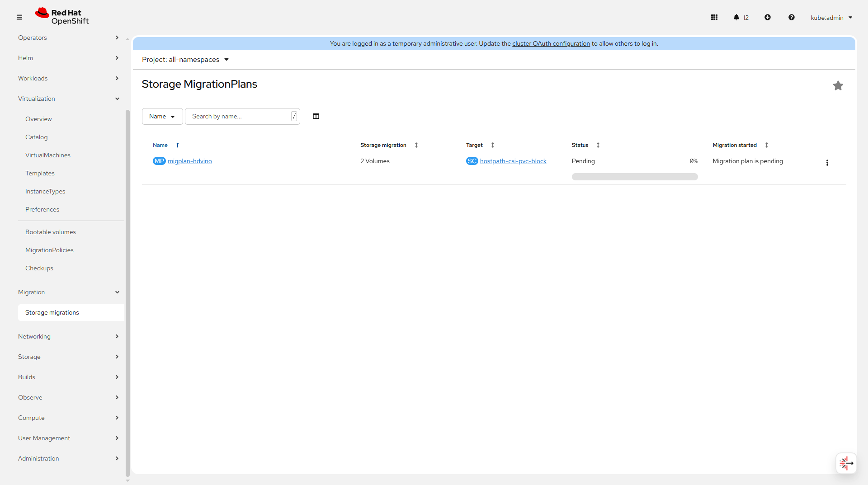Collapse the Virtualization navigation section
The width and height of the screenshot is (868, 485).
coord(68,99)
